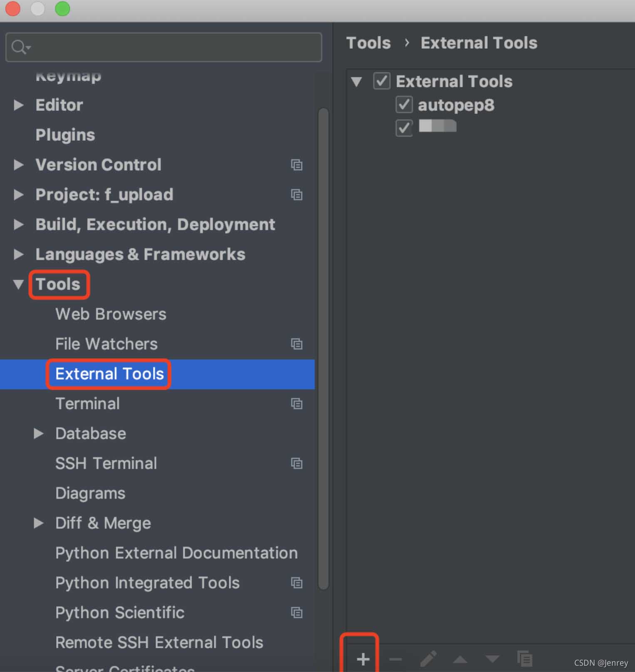Screen dimensions: 635x672
Task: Click the copy tool icon in bottom toolbar
Action: point(524,659)
